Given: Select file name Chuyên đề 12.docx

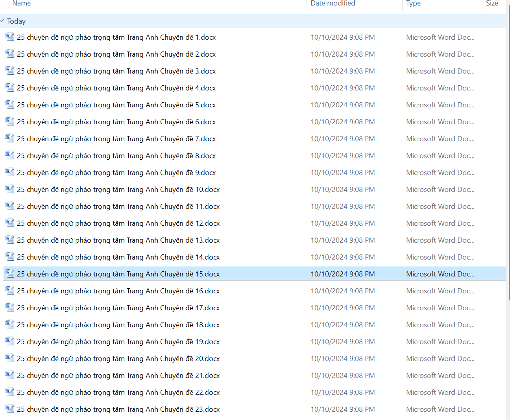Looking at the screenshot, I should 118,223.
